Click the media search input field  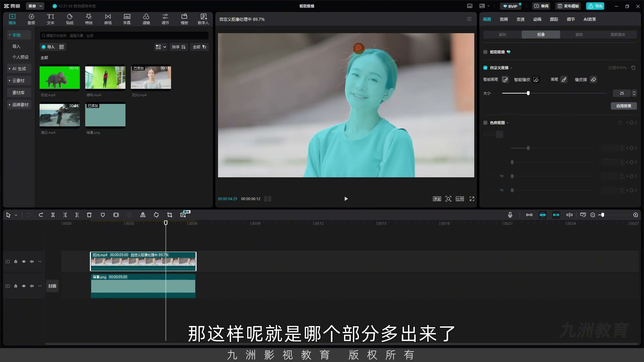point(124,36)
